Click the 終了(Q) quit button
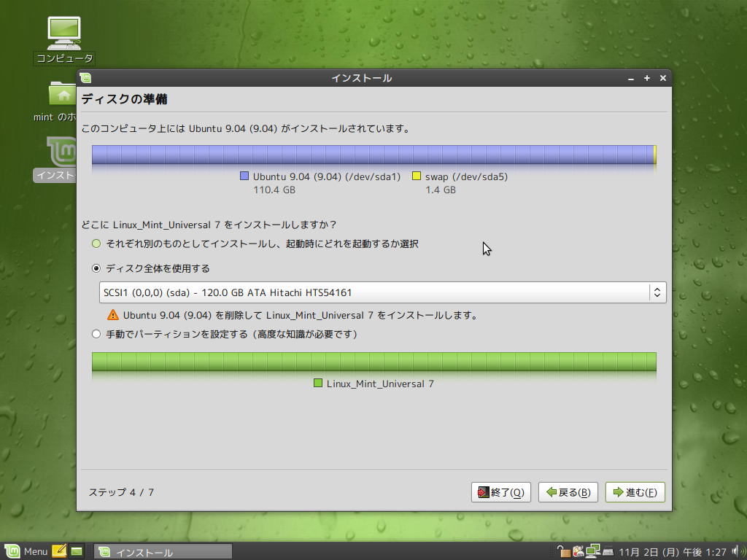This screenshot has width=747, height=560. pyautogui.click(x=500, y=492)
